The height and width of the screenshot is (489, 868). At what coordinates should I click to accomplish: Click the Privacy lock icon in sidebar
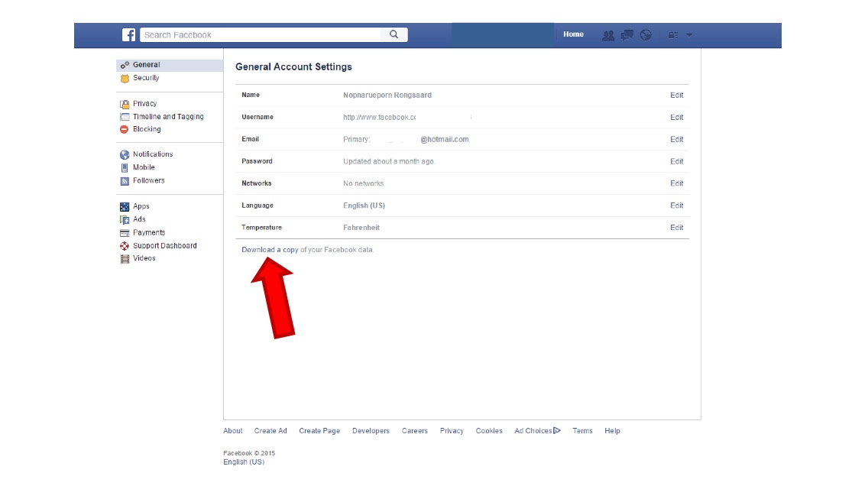125,104
